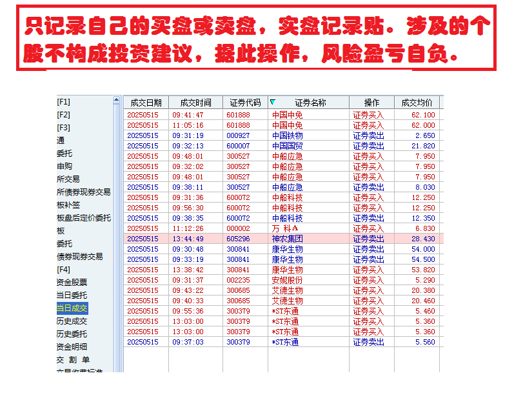Select 板盘后定价委托 in the sidebar

[84, 217]
